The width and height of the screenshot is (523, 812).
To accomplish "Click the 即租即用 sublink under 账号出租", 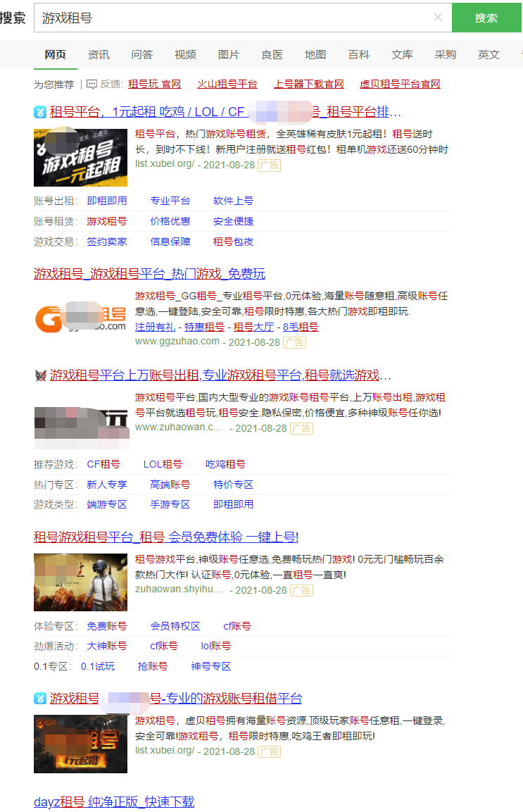I will tap(107, 201).
